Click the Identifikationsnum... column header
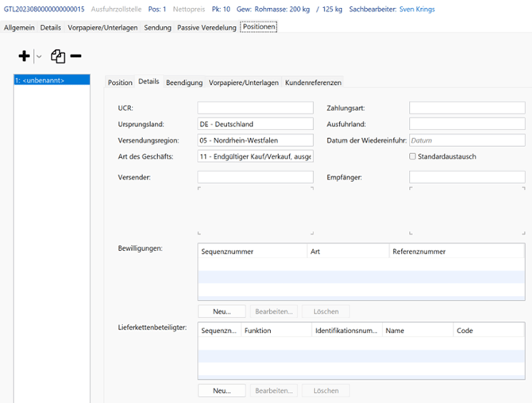 click(347, 331)
